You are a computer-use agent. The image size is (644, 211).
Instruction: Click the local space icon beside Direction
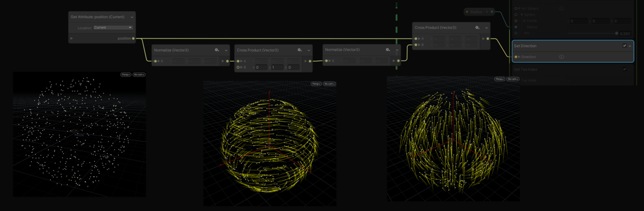tap(561, 57)
